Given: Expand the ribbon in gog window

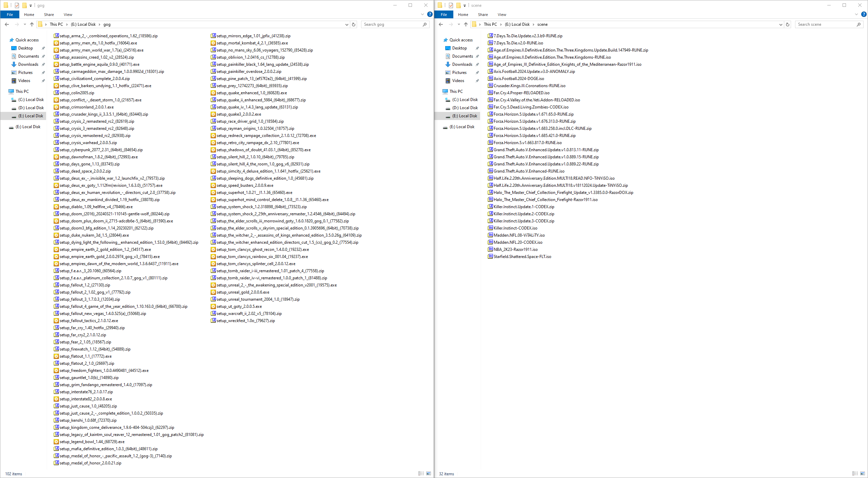Looking at the screenshot, I should click(422, 15).
